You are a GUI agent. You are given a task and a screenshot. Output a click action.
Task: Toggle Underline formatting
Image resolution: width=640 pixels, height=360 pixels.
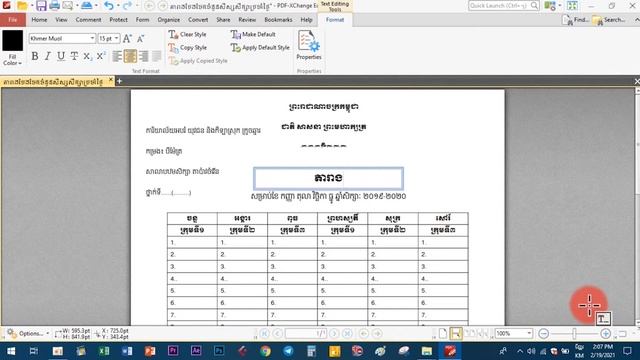pos(61,56)
